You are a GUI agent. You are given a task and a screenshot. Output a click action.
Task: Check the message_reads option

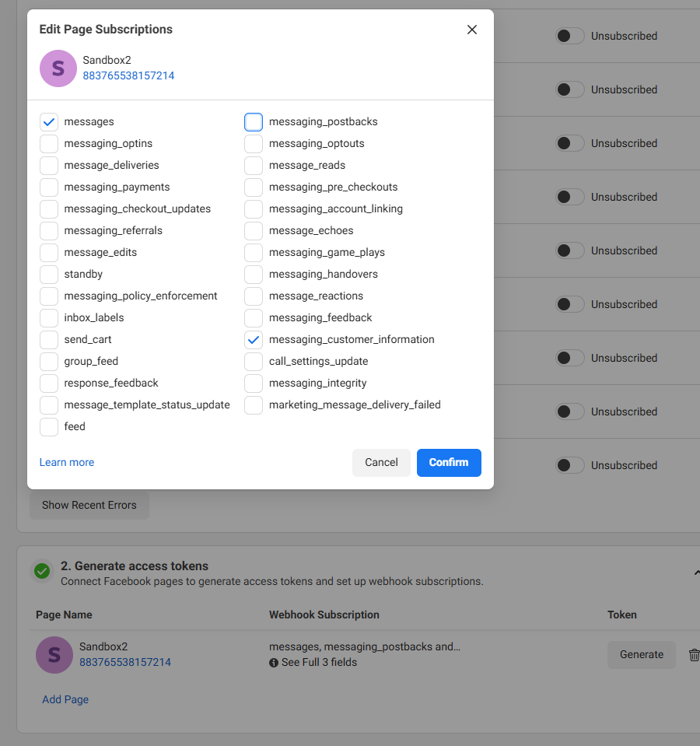click(x=254, y=166)
